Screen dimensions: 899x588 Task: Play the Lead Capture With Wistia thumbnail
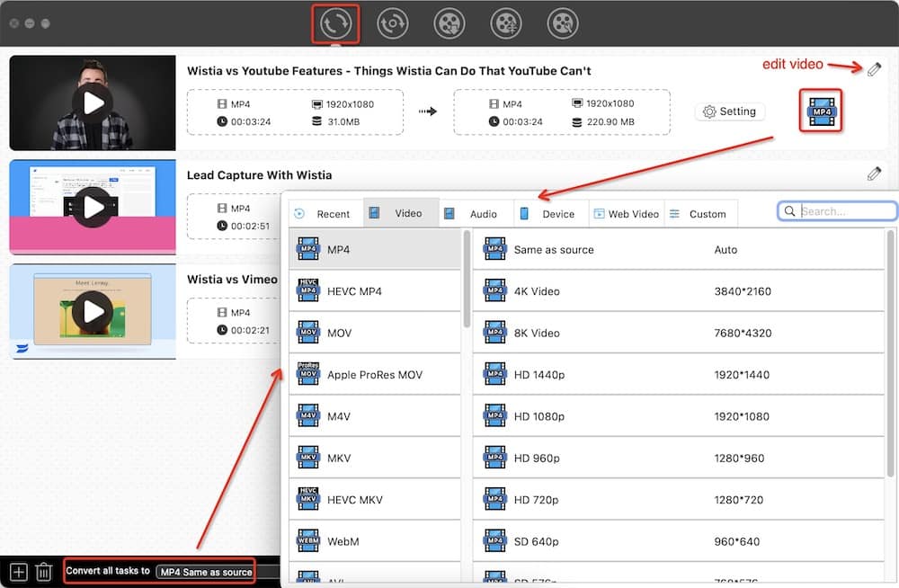click(x=93, y=207)
